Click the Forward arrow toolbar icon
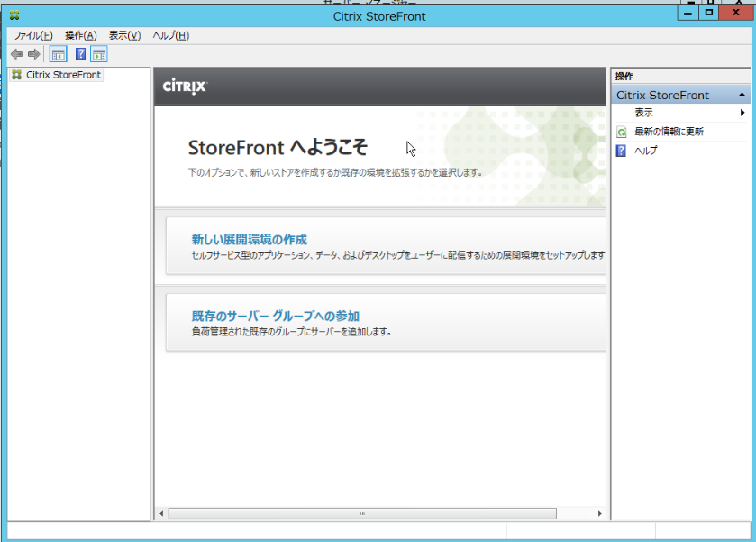Screen dimensions: 756x542 (33, 54)
